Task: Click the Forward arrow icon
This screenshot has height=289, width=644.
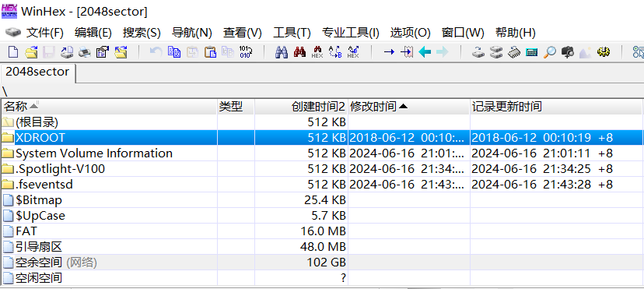Action: click(443, 52)
